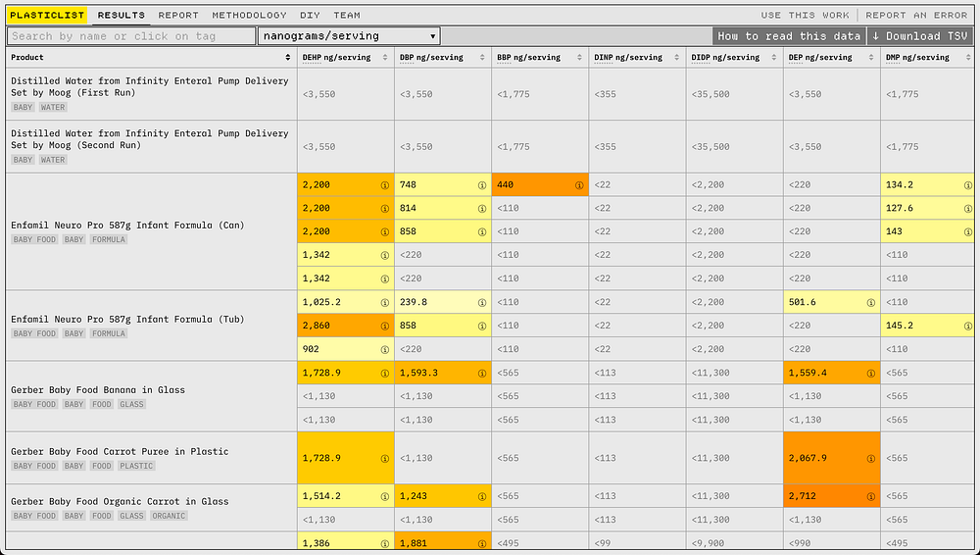The width and height of the screenshot is (980, 555).
Task: Click info icon beside DBP 239.8
Action: click(x=482, y=302)
